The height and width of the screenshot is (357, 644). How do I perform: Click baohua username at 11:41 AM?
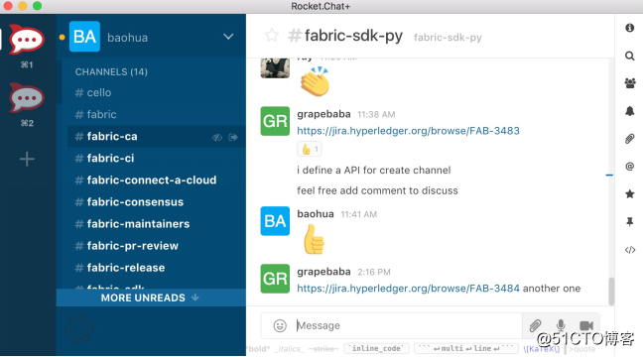[316, 214]
